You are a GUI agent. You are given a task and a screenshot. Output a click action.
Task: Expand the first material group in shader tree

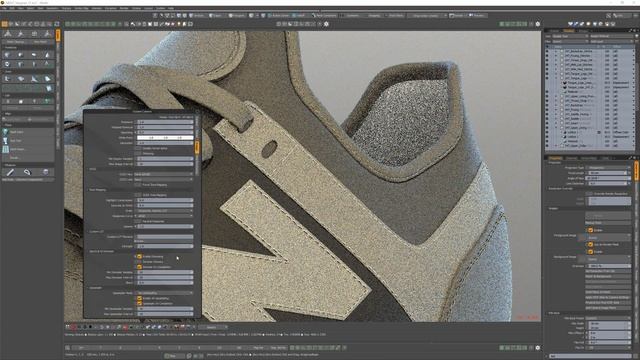[x=556, y=51]
